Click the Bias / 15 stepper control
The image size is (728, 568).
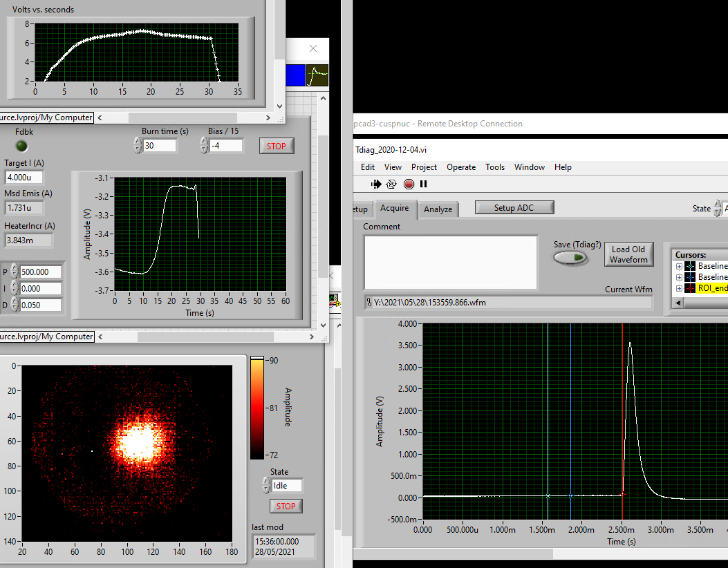[204, 145]
